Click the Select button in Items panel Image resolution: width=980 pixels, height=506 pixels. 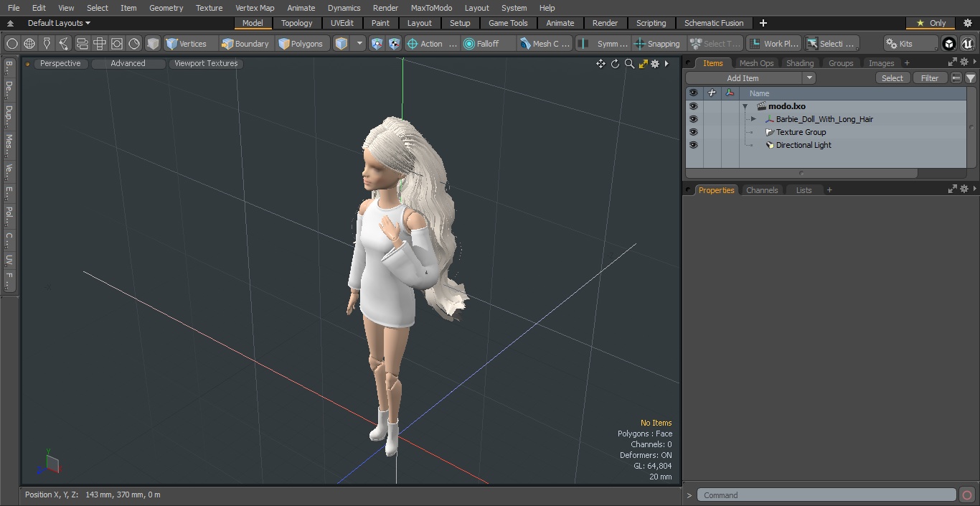(x=892, y=78)
